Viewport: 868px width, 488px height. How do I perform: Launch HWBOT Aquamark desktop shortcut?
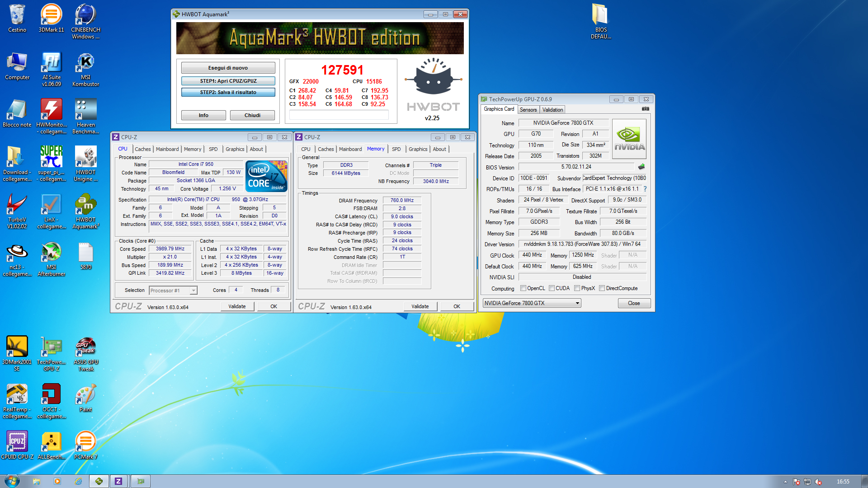[x=85, y=211]
